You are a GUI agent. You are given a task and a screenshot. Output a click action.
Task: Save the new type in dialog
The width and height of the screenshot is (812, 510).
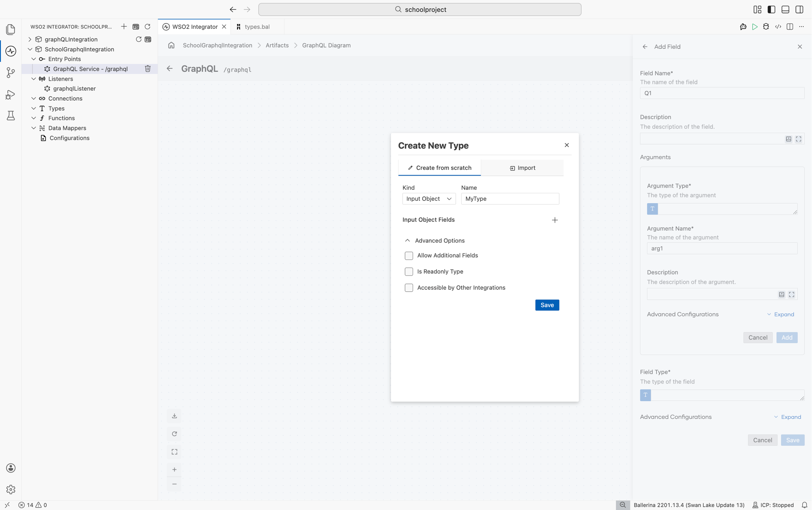[x=547, y=305]
